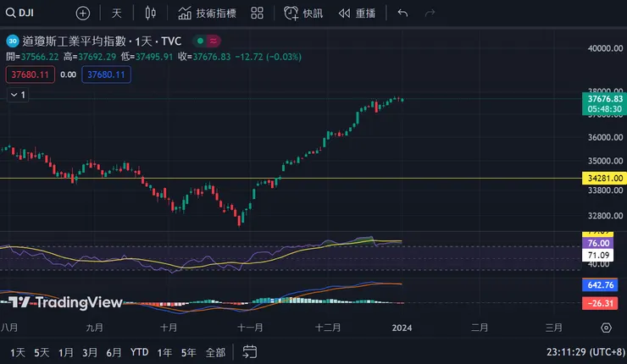This screenshot has width=627, height=364.
Task: Click the 32800.00 price scale label
Action: pos(605,216)
